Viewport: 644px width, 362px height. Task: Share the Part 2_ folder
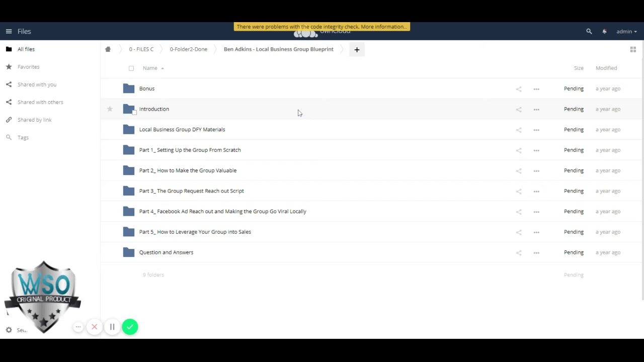coord(519,171)
